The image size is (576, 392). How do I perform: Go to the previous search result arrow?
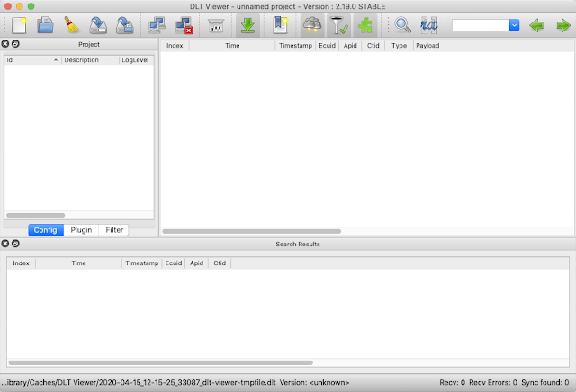pyautogui.click(x=536, y=25)
